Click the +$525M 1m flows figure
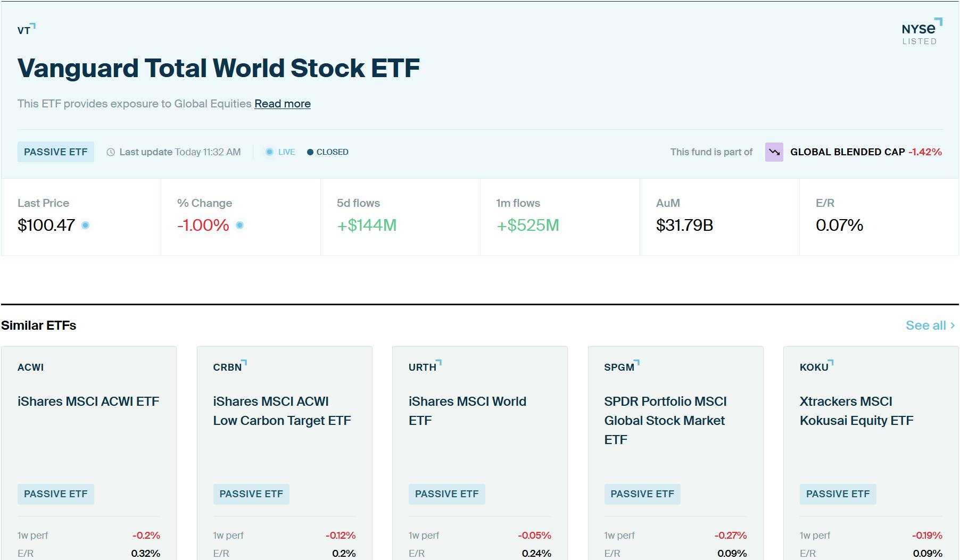This screenshot has width=960, height=560. point(527,225)
